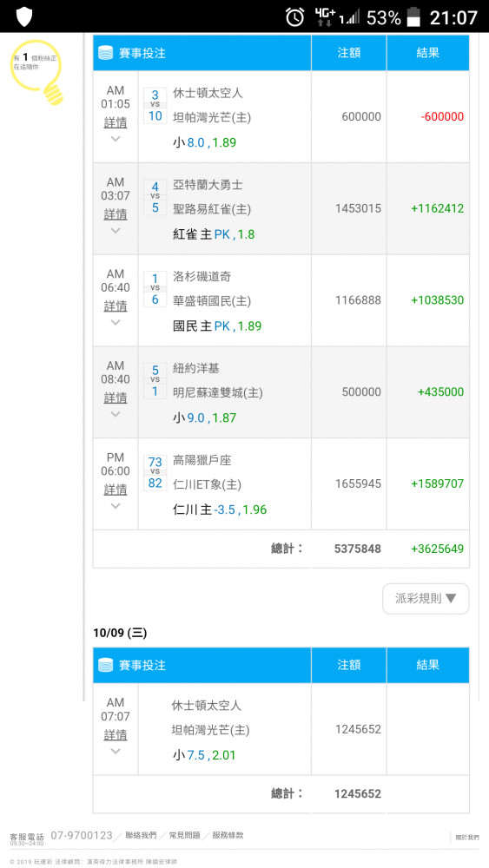Click the 結果 column header in top table
This screenshot has height=868, width=489.
point(428,53)
